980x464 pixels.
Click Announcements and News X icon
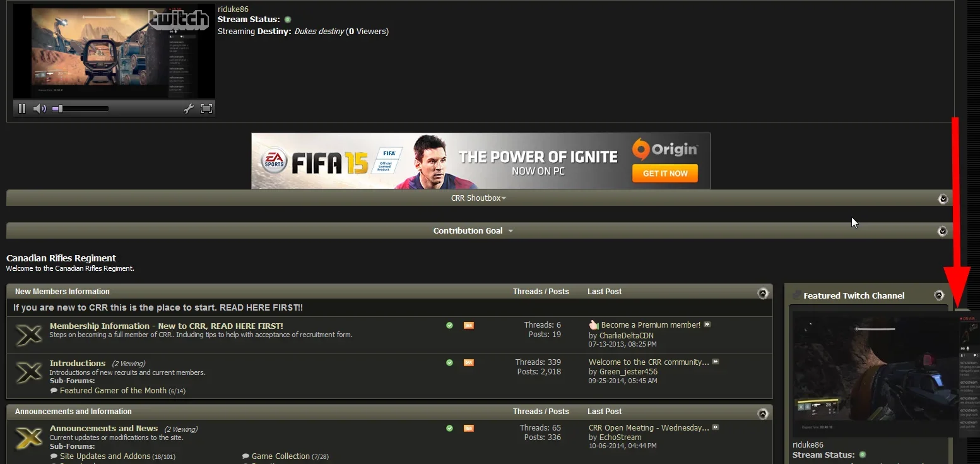click(29, 437)
